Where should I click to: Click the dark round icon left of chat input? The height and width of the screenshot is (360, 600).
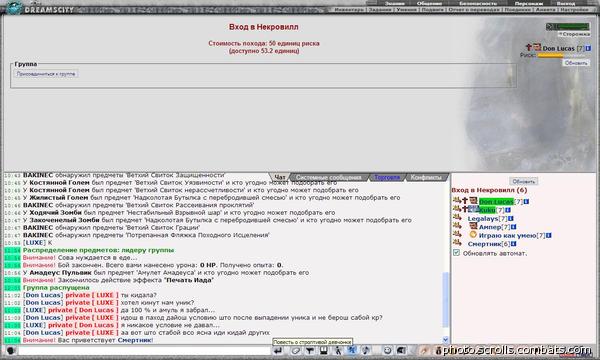click(x=11, y=350)
